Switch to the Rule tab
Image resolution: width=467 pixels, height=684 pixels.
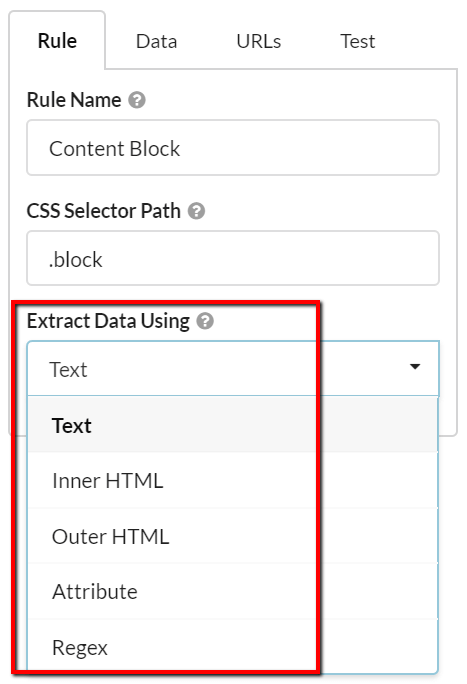tap(57, 41)
